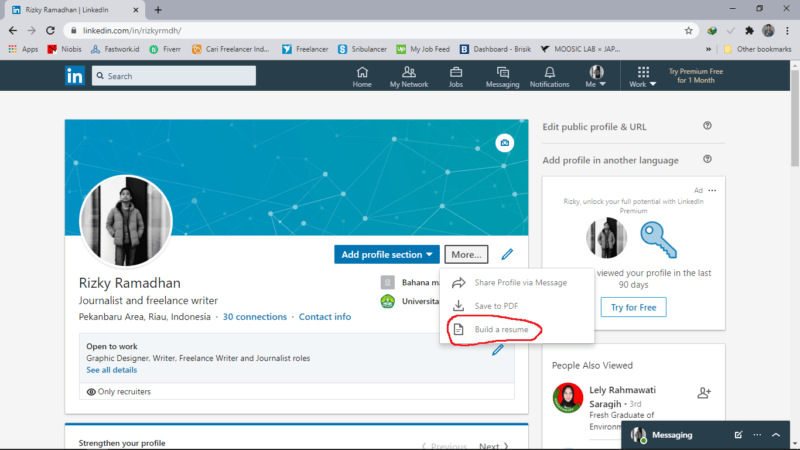Open LinkedIn logo home link
The height and width of the screenshot is (450, 800).
74,76
